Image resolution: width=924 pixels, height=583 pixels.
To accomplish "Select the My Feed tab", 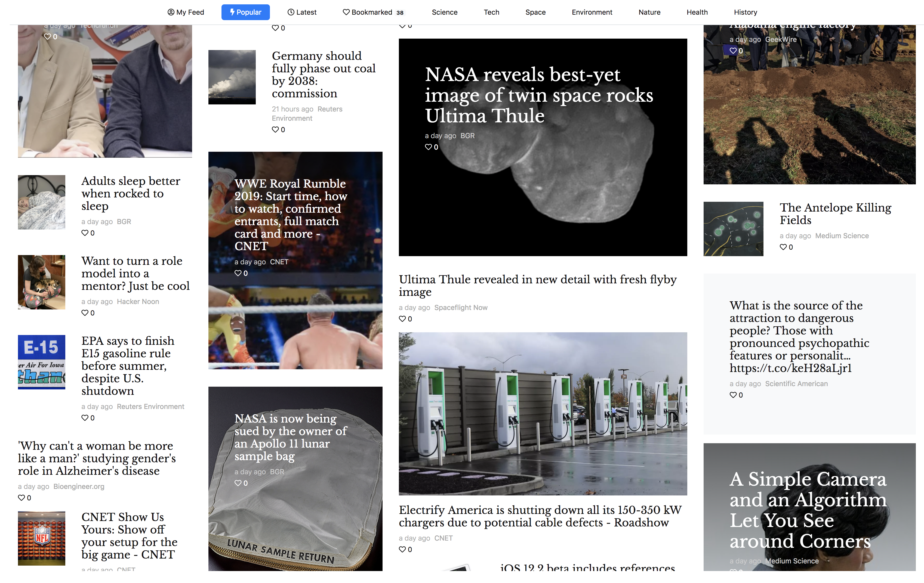I will (x=186, y=12).
